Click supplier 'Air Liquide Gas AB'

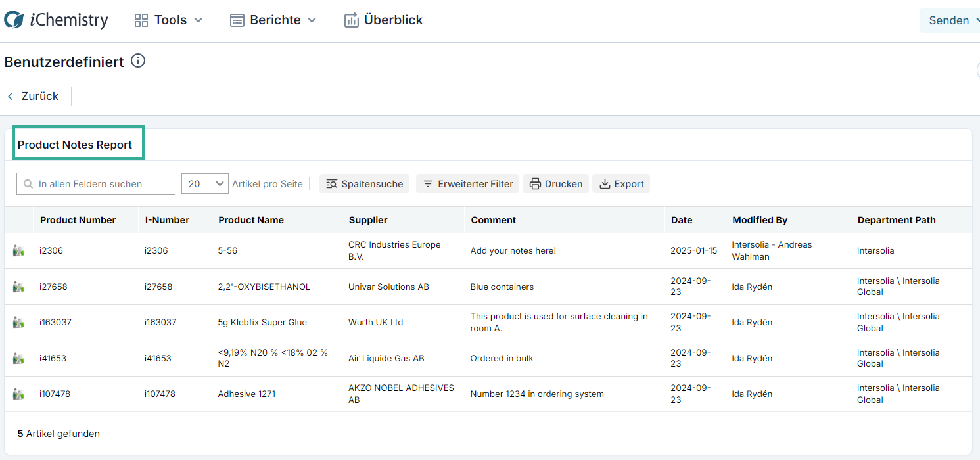click(x=386, y=358)
